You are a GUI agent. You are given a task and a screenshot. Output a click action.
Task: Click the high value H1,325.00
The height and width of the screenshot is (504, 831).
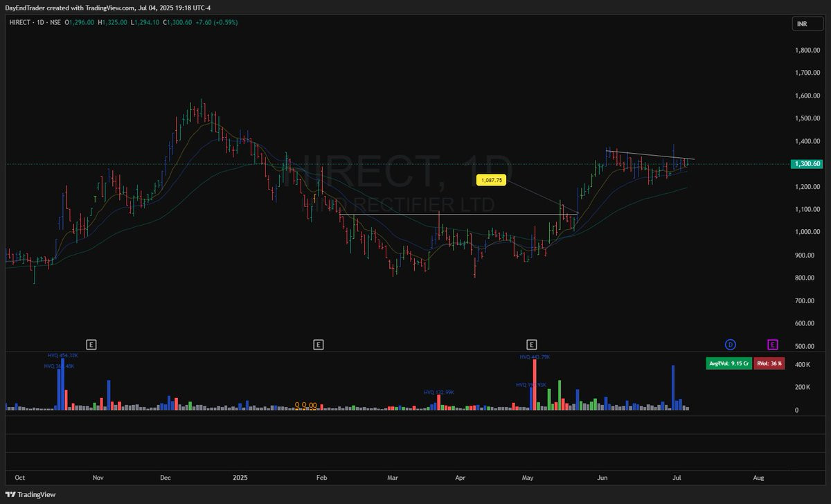tap(111, 23)
